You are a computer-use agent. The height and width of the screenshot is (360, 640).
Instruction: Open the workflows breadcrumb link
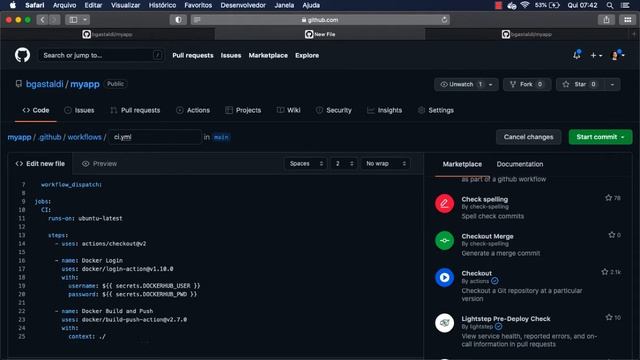pos(84,137)
